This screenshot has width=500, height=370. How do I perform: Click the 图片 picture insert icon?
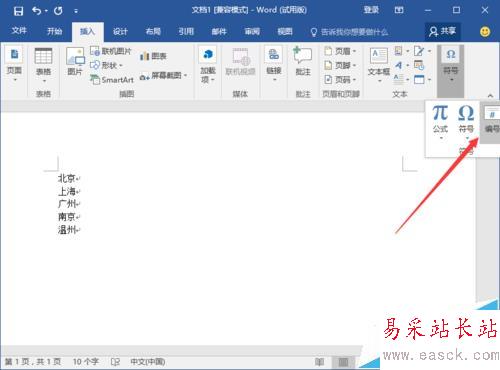tap(75, 61)
